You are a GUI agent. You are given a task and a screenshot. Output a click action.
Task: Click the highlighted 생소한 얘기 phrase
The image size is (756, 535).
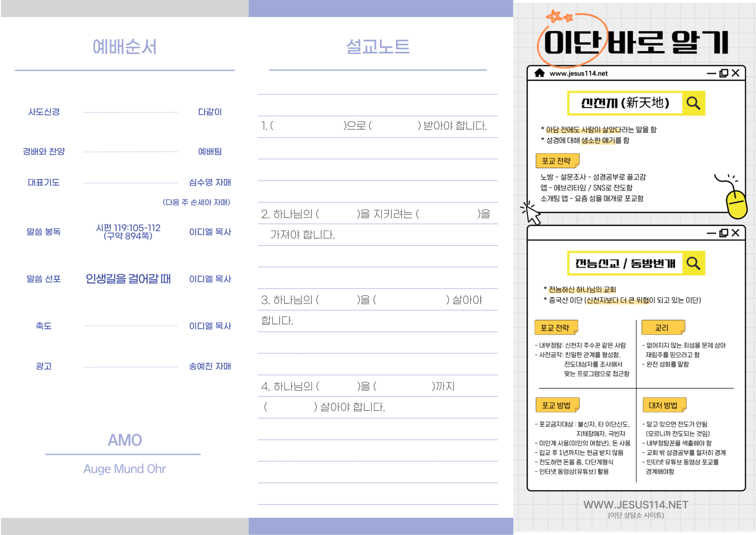pyautogui.click(x=598, y=140)
